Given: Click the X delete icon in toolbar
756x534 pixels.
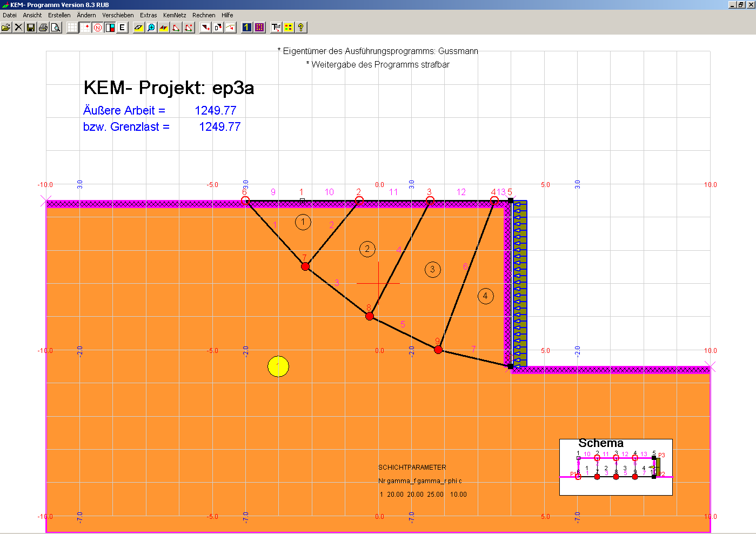Looking at the screenshot, I should [18, 27].
